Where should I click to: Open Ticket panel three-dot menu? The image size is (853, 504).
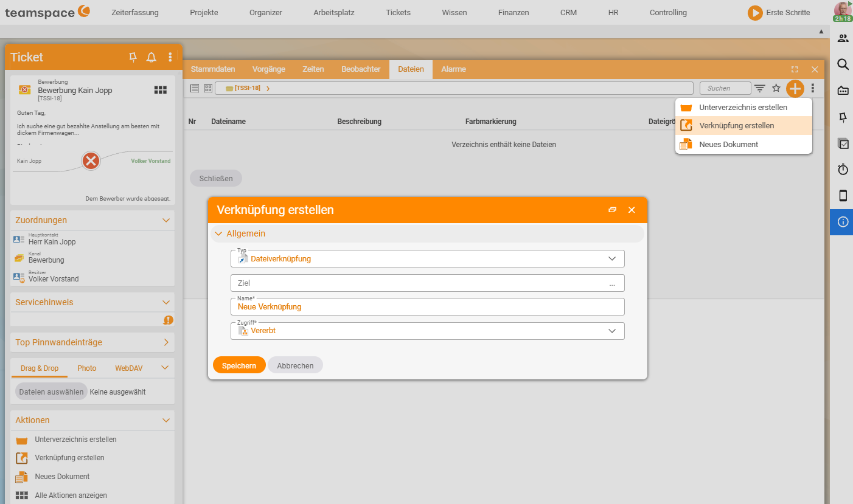click(x=170, y=57)
